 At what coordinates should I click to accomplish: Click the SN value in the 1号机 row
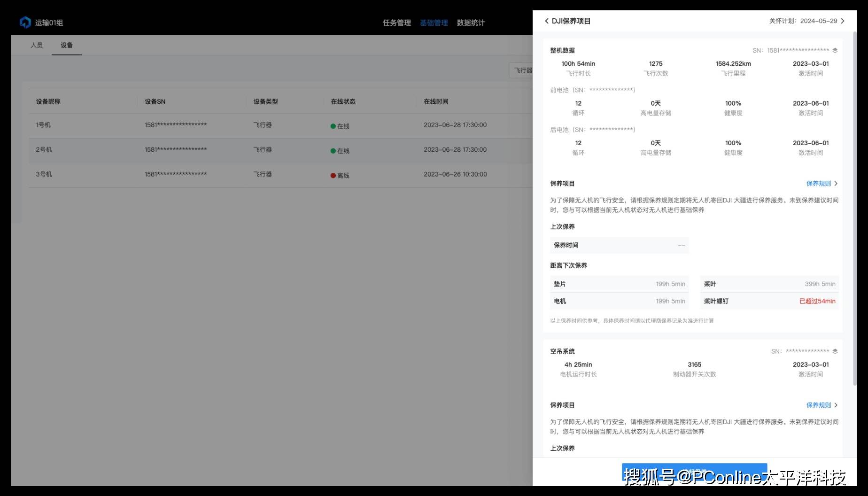pos(176,125)
